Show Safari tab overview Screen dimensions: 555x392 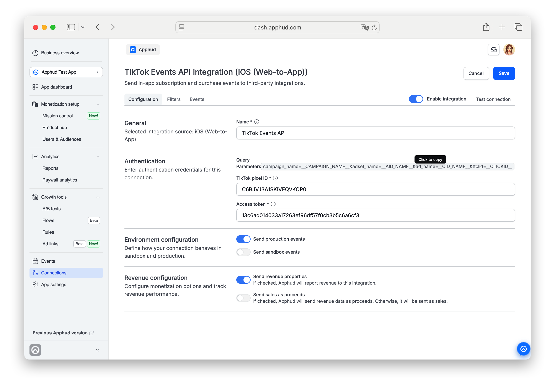point(518,27)
